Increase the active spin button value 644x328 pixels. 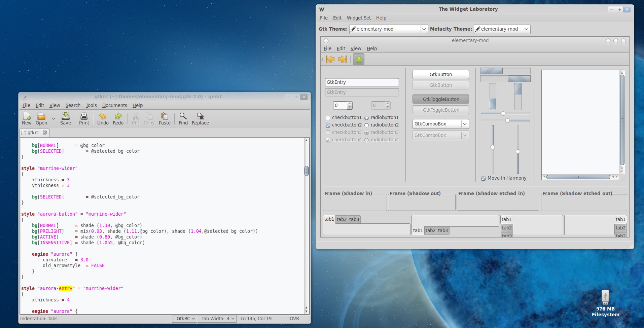tap(350, 103)
